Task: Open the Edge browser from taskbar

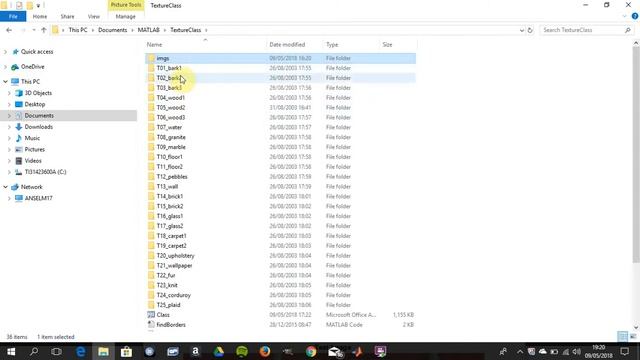Action: tap(81, 351)
